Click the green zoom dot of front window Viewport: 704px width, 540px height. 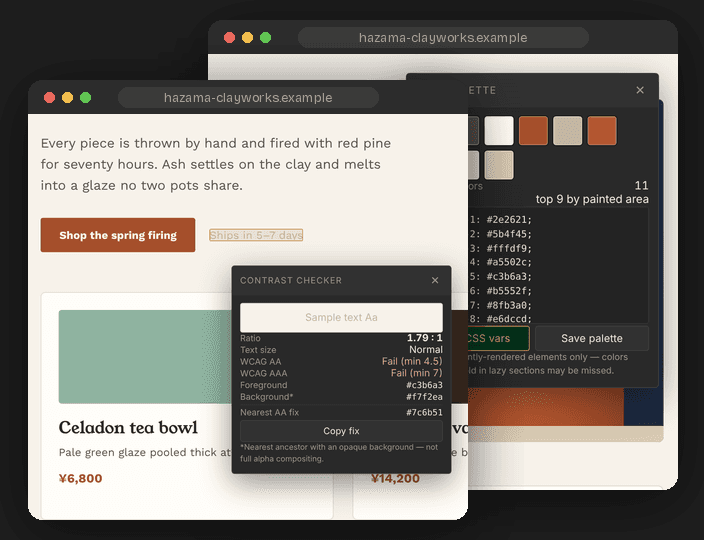pyautogui.click(x=85, y=97)
